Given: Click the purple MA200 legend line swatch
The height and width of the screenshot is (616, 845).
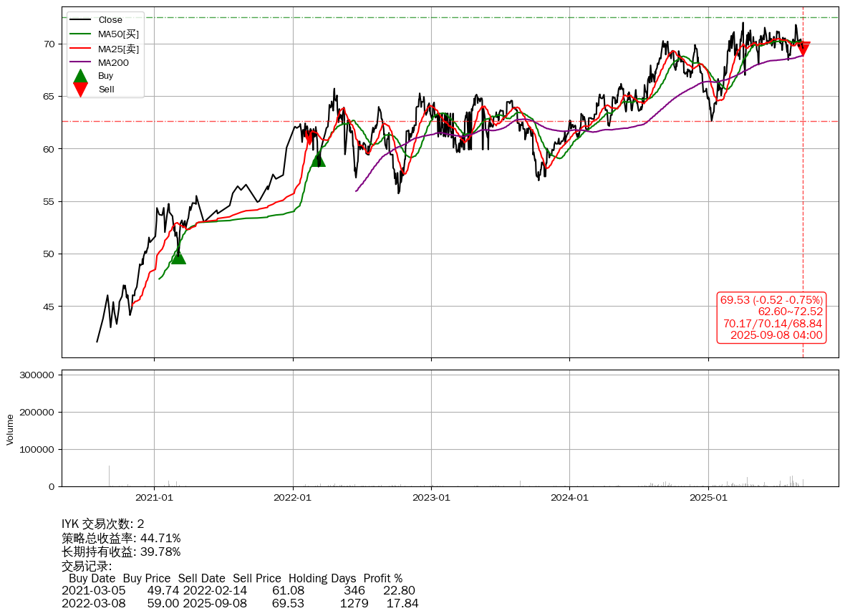Looking at the screenshot, I should [x=81, y=62].
